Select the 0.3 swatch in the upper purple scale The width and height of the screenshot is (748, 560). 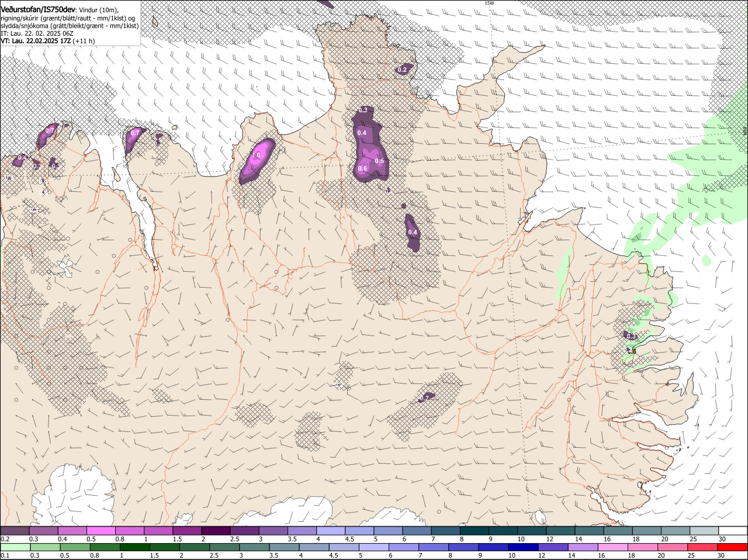pos(44,530)
